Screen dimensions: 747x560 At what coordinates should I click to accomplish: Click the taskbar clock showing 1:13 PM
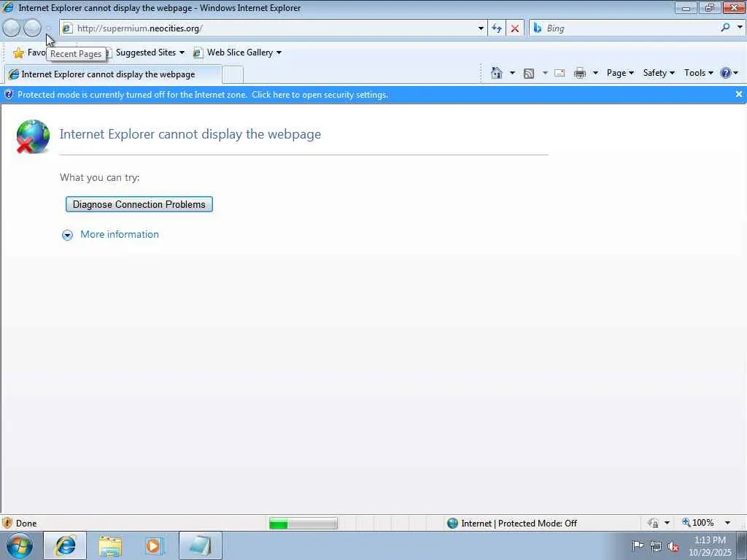(710, 546)
